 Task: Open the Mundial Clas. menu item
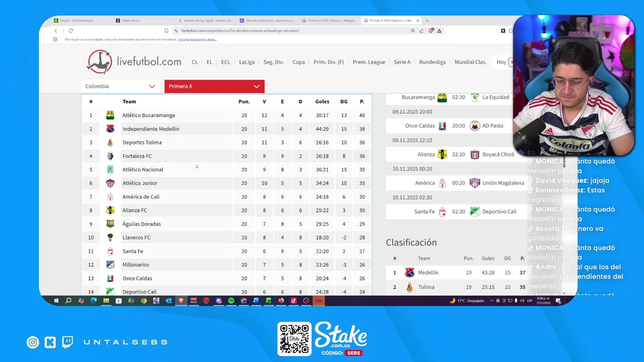click(x=470, y=62)
